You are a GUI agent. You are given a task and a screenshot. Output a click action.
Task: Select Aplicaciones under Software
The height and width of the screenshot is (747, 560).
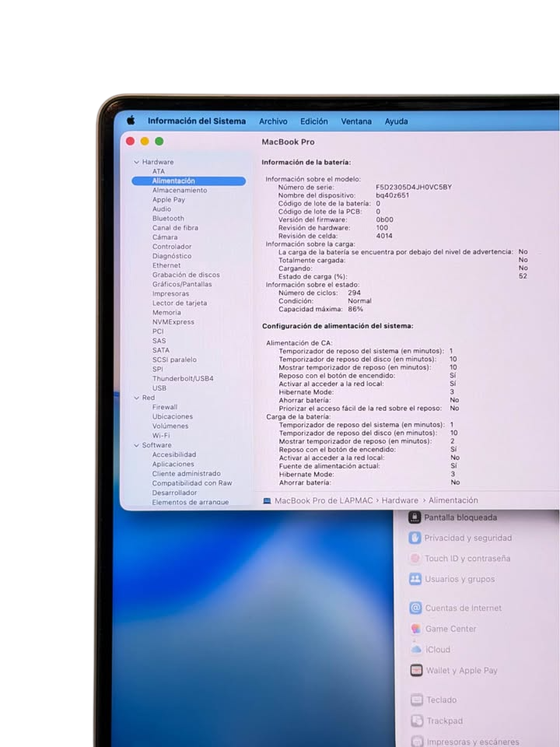(x=173, y=464)
